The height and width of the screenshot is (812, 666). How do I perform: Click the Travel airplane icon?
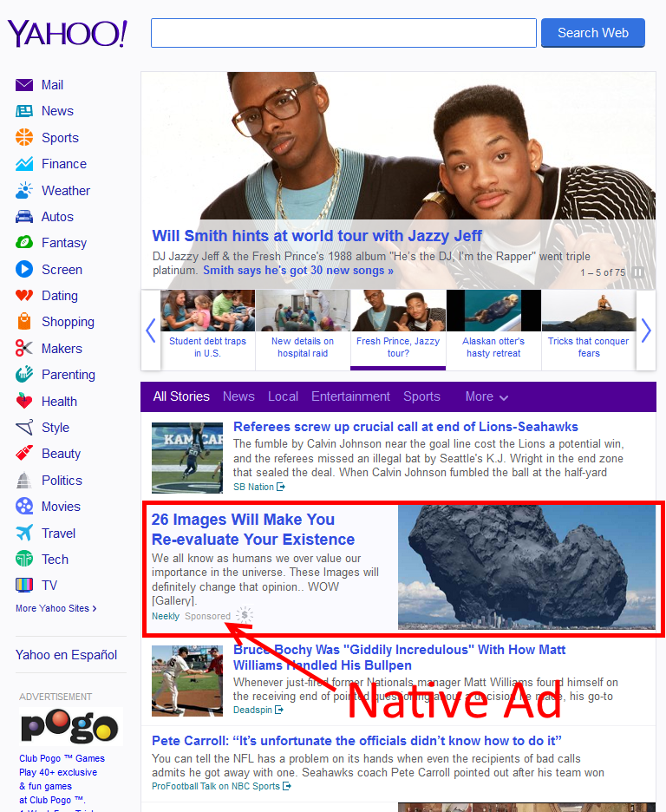[x=24, y=533]
